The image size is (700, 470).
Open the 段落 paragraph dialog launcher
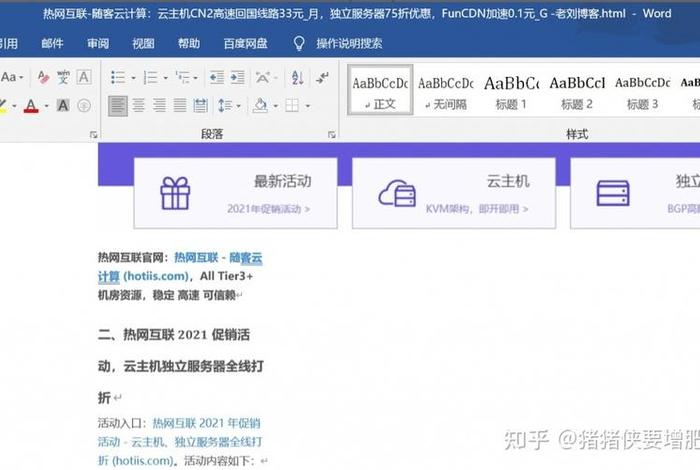point(332,134)
